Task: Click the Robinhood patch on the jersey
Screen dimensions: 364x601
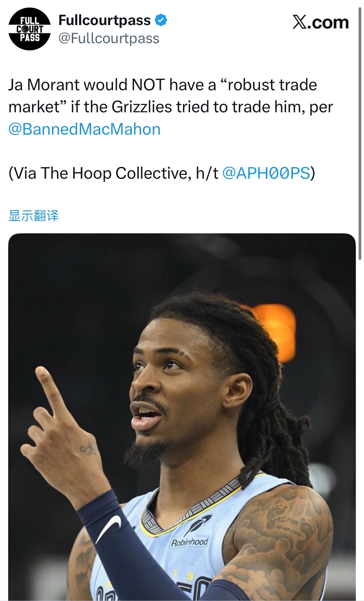Action: click(x=190, y=542)
